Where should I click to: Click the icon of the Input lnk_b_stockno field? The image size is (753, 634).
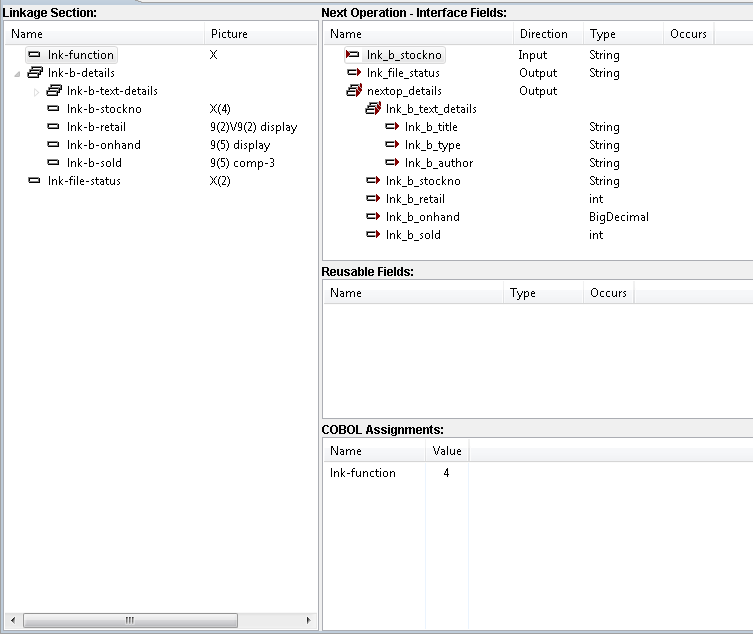pyautogui.click(x=352, y=55)
